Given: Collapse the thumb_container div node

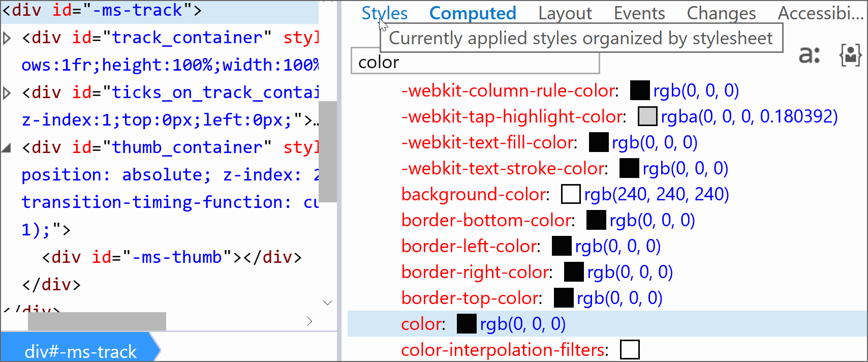Looking at the screenshot, I should tap(7, 148).
